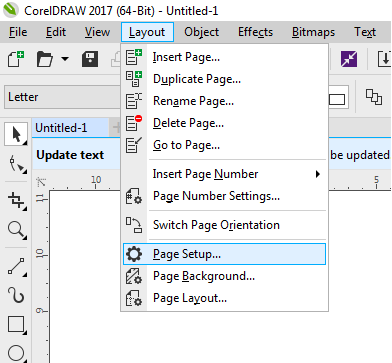392x363 pixels.
Task: Open the View menu
Action: (x=97, y=32)
